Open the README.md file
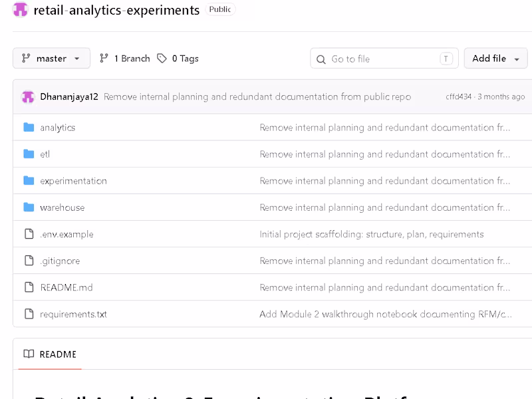Screen dimensions: 532x399 coord(66,287)
